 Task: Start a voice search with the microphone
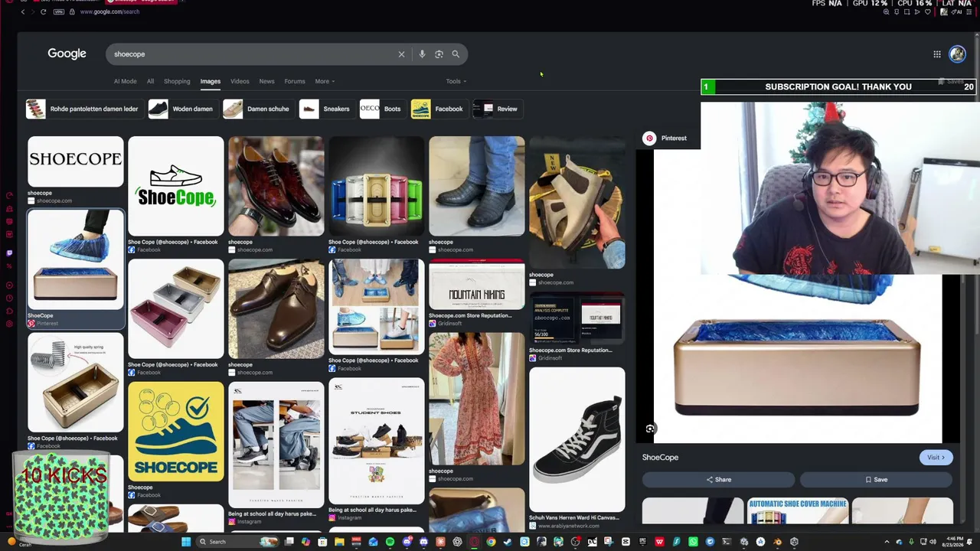(422, 54)
